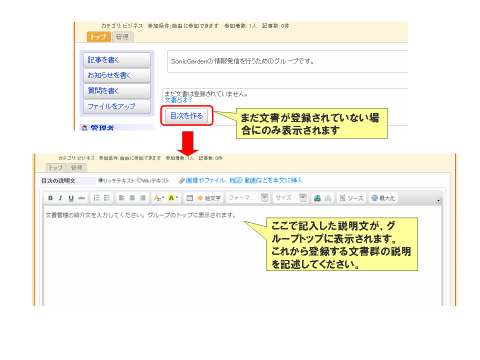Click the 目次を作る button
480x360 pixels.
187,116
